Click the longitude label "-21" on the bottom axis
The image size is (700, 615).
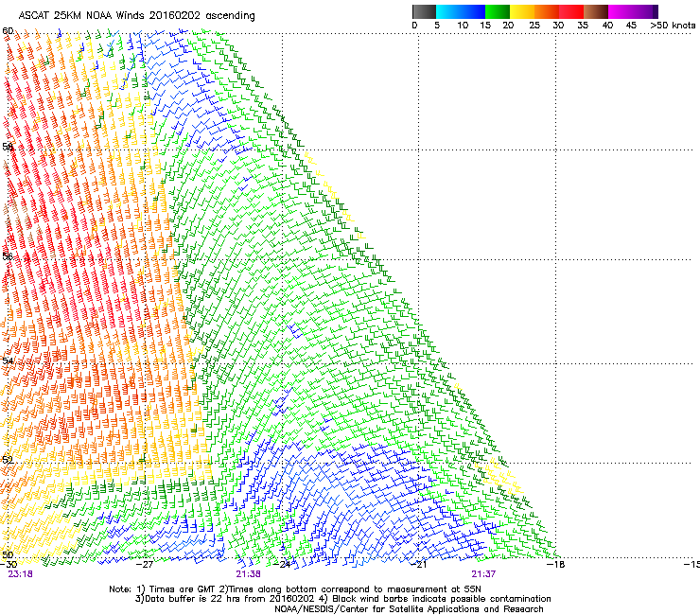pyautogui.click(x=418, y=565)
